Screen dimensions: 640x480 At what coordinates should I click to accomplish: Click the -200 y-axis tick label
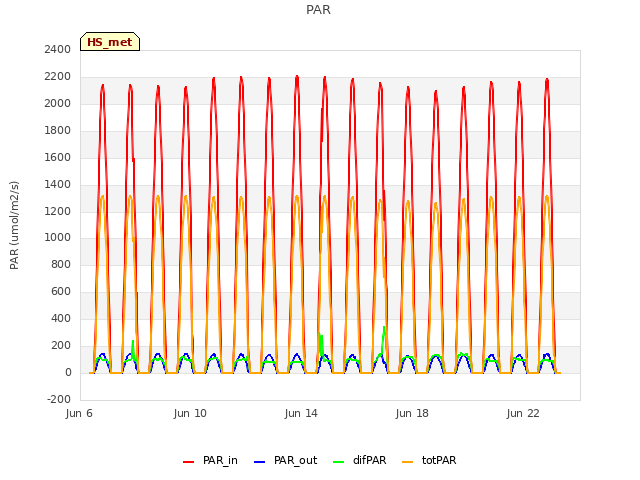[59, 399]
